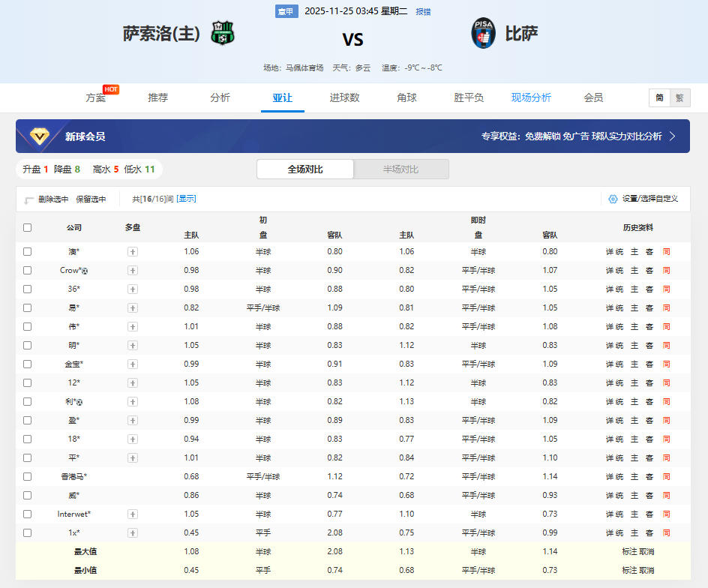Click the football icon next to Crow*

click(x=85, y=271)
